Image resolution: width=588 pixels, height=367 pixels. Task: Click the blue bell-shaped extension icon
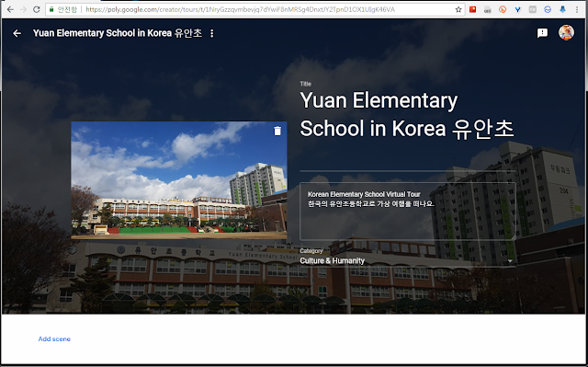tap(562, 9)
